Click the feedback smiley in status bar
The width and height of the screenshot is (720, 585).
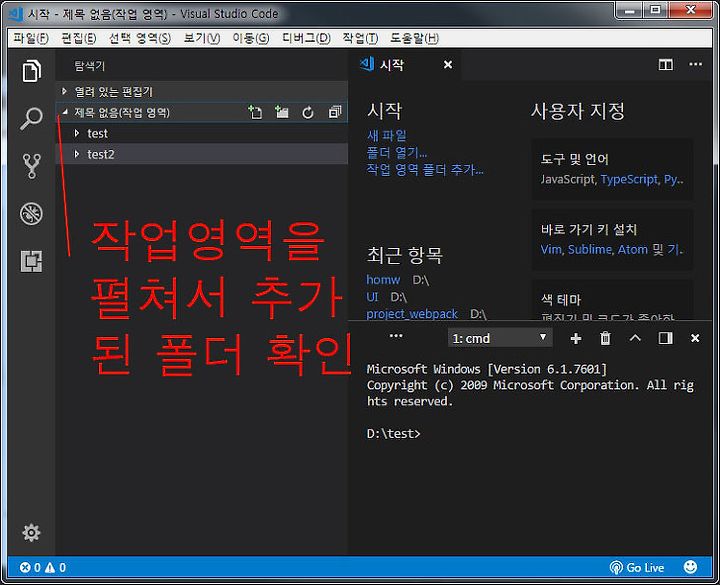[x=690, y=568]
